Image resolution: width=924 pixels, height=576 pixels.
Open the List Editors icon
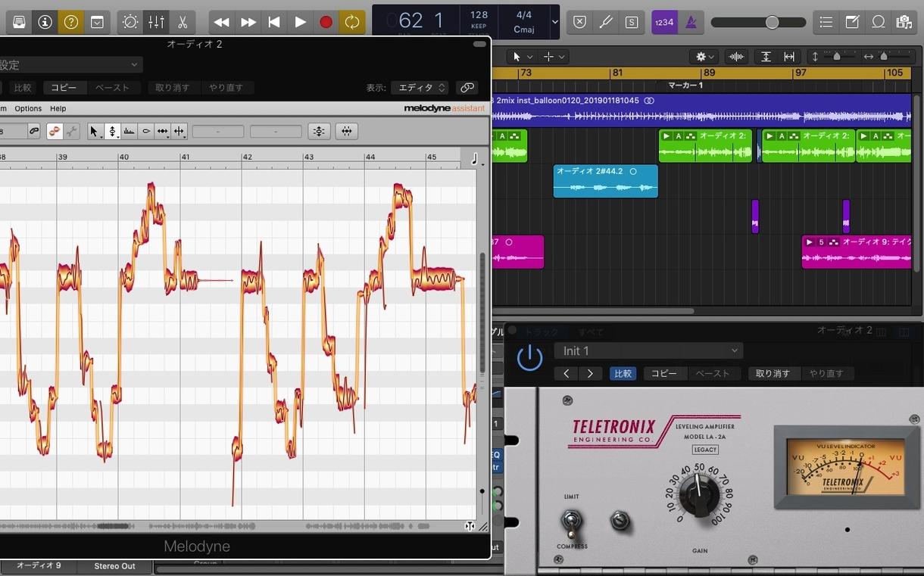coord(826,22)
